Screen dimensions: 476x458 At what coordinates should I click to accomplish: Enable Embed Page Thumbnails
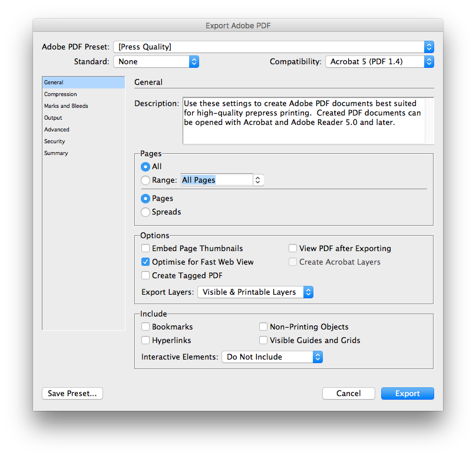point(146,248)
